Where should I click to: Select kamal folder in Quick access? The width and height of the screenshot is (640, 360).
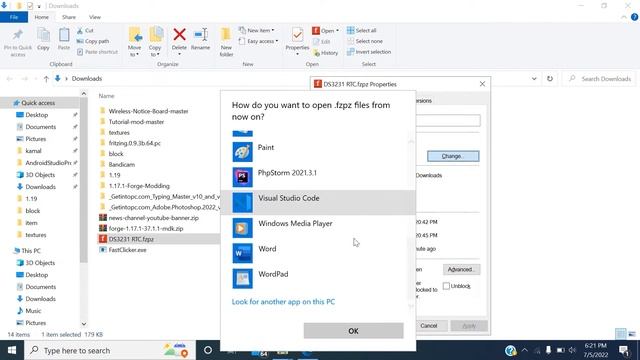coord(33,151)
